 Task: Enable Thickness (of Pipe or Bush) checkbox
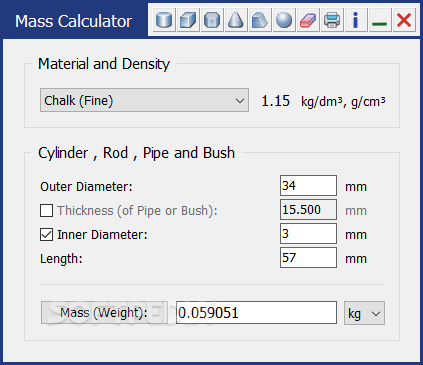[46, 211]
